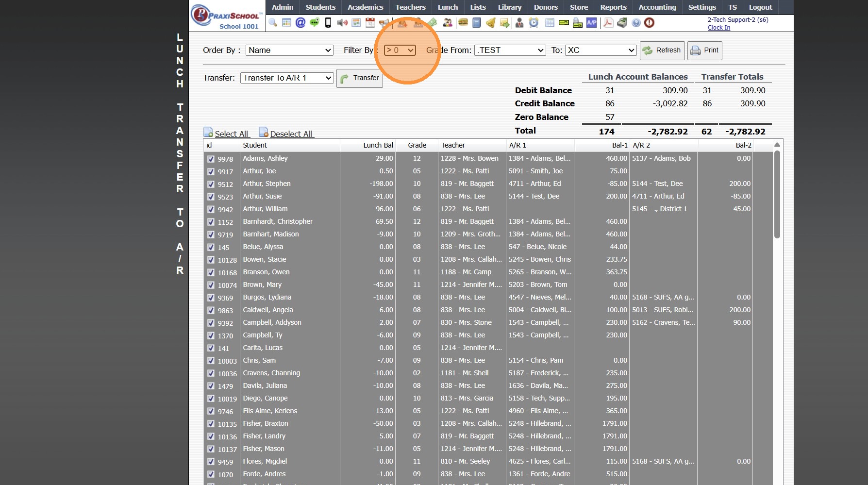Open the blue spreadsheet table icon
The image size is (868, 485).
(x=550, y=23)
